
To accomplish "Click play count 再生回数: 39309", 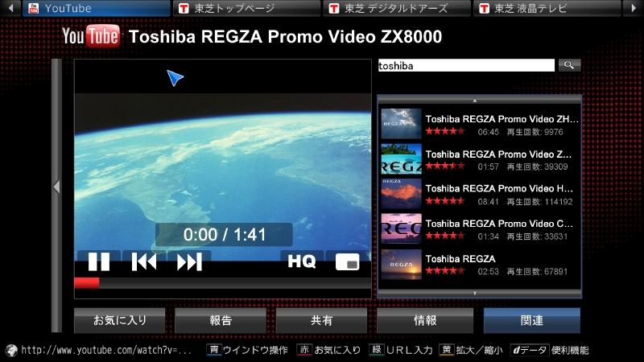I will coord(537,167).
